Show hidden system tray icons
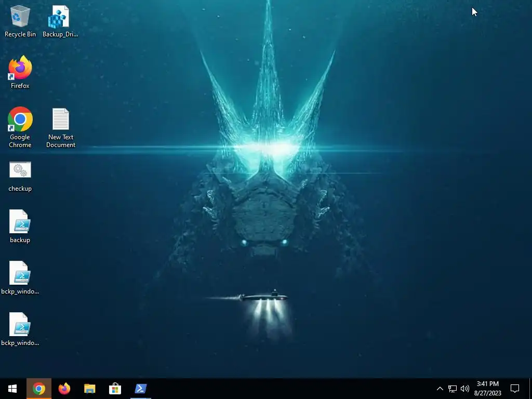The width and height of the screenshot is (532, 399). point(440,389)
